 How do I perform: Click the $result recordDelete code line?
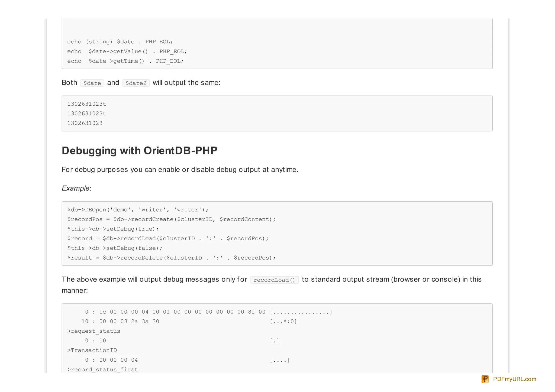171,258
